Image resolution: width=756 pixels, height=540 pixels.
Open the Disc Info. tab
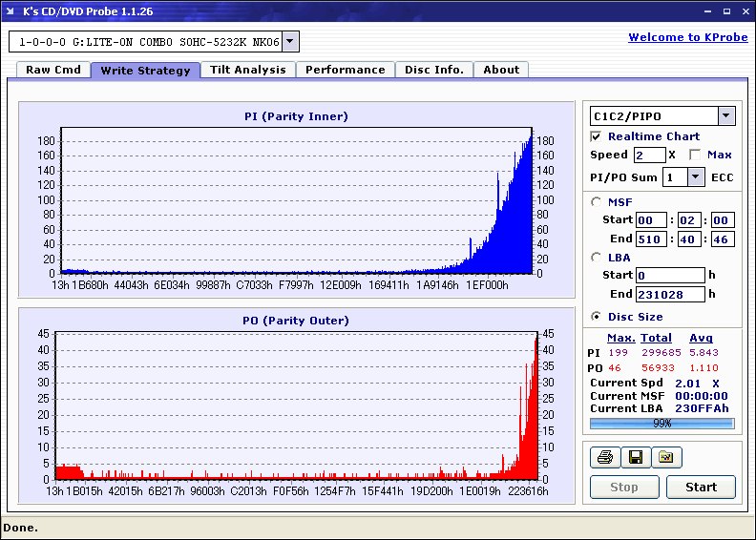[434, 70]
